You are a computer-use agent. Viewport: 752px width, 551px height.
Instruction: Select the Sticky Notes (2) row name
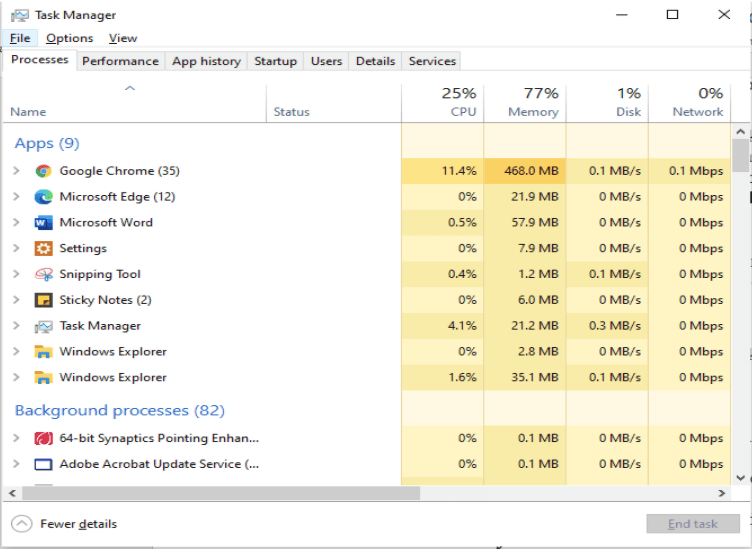click(x=106, y=300)
